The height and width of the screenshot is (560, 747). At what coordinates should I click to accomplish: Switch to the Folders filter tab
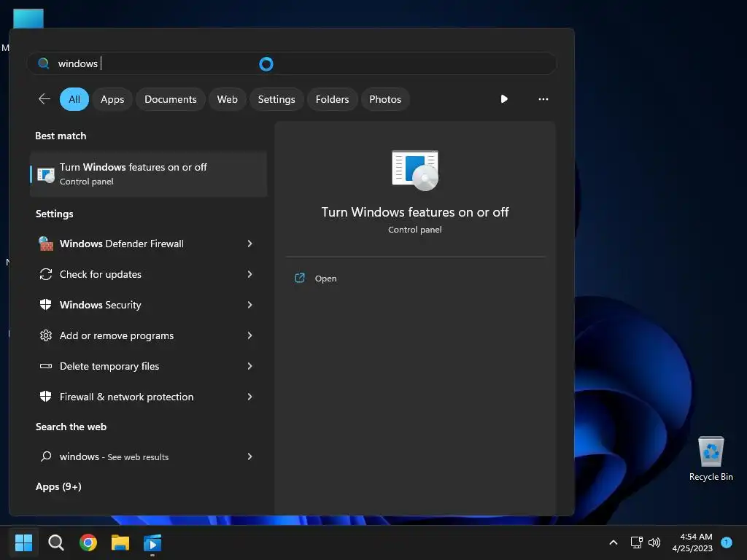pos(332,99)
